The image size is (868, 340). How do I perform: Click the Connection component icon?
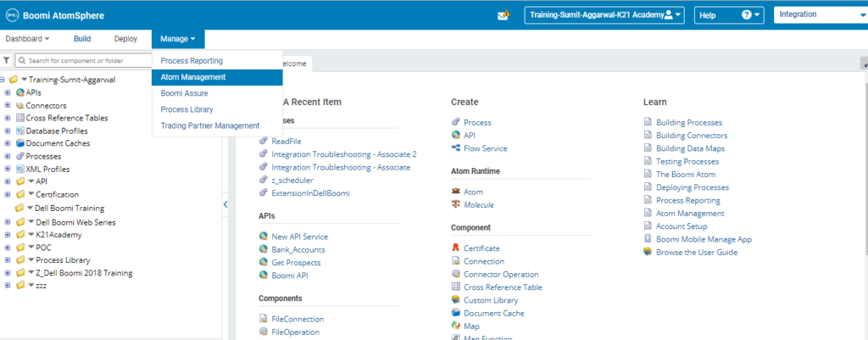455,261
